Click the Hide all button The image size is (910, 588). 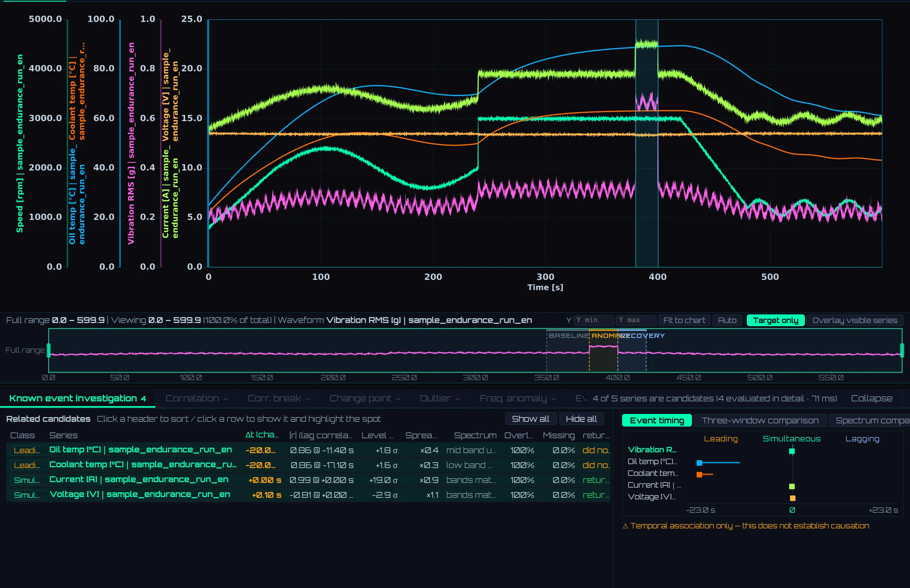[581, 419]
